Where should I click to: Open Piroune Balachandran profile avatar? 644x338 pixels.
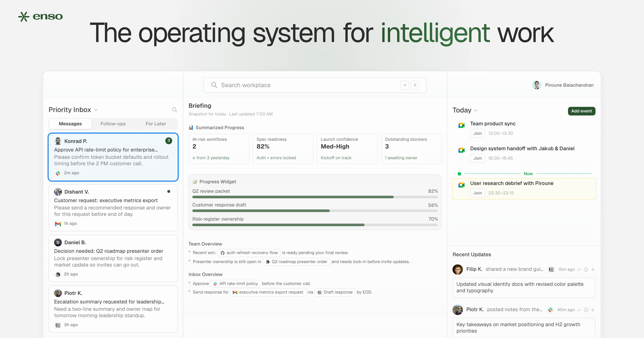(x=537, y=85)
